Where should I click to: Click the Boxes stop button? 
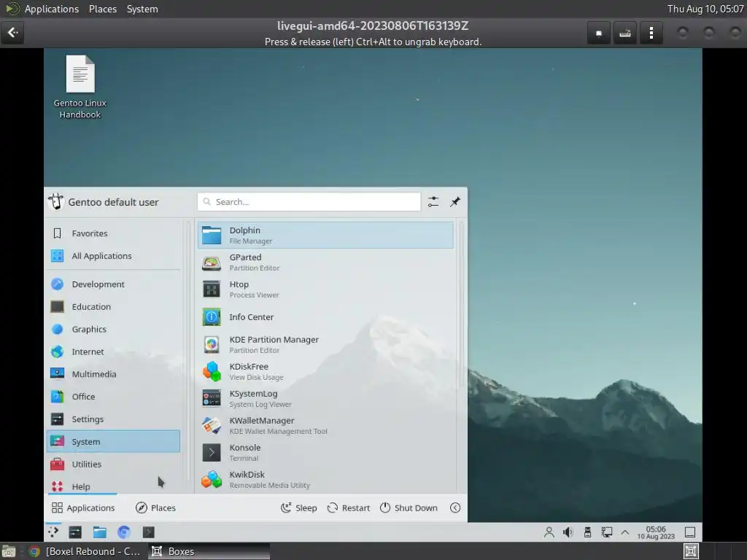(x=599, y=33)
